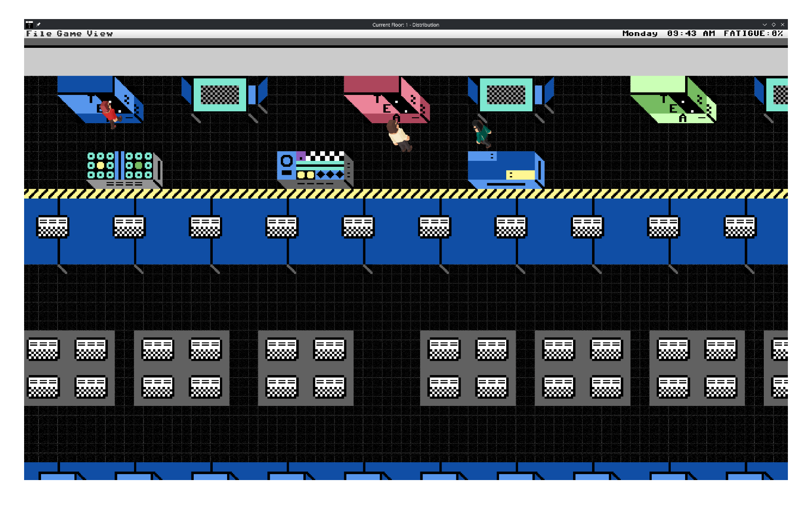
Task: Click the pin icon in title bar
Action: [38, 25]
